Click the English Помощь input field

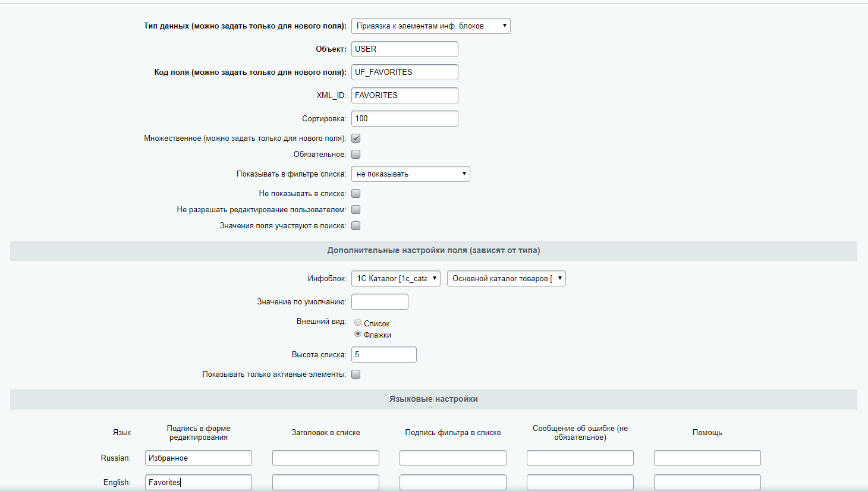click(707, 482)
